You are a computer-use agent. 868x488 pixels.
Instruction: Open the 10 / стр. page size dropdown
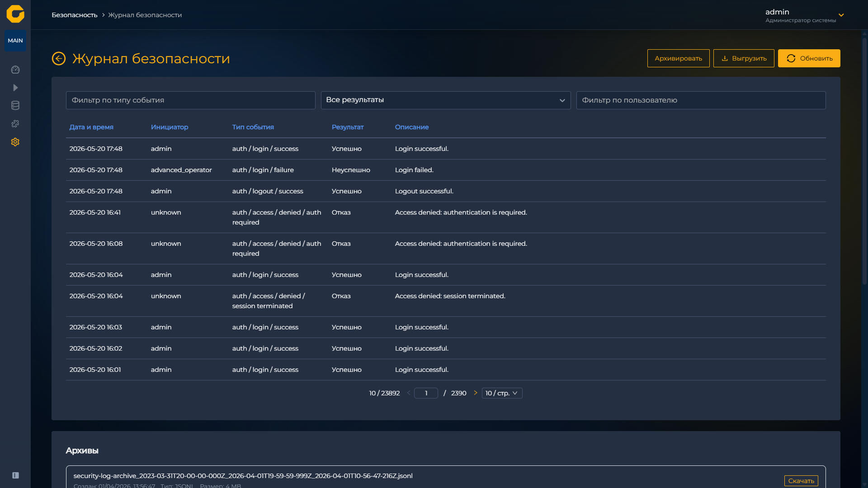[x=502, y=393]
